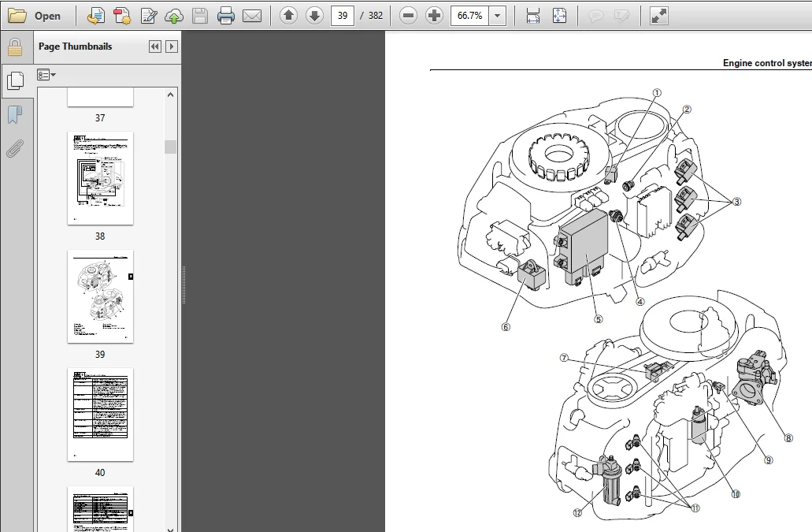Open the zoom level dropdown arrow
Image resolution: width=812 pixels, height=532 pixels.
point(498,16)
